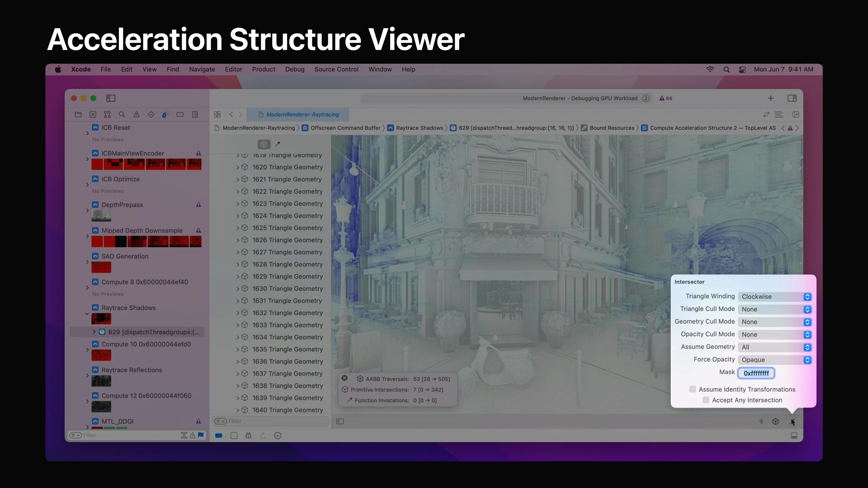868x488 pixels.
Task: Click the cube display icon in bottom bar
Action: click(776, 422)
